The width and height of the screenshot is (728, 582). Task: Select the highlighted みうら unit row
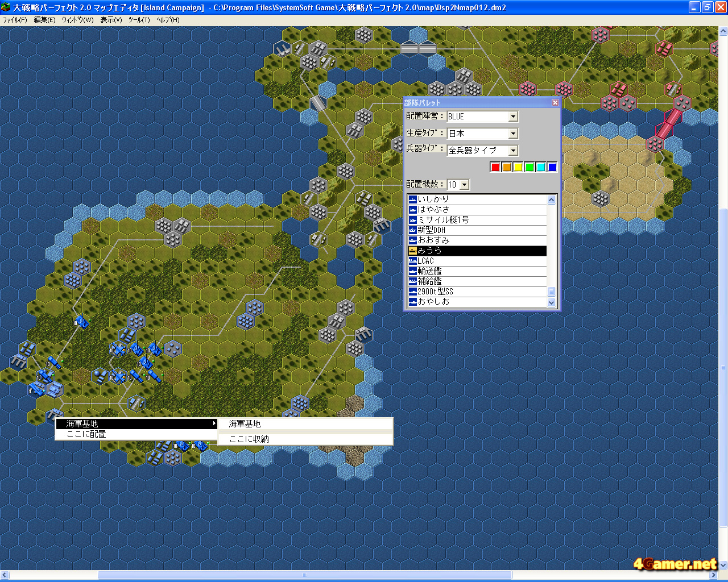pyautogui.click(x=477, y=251)
